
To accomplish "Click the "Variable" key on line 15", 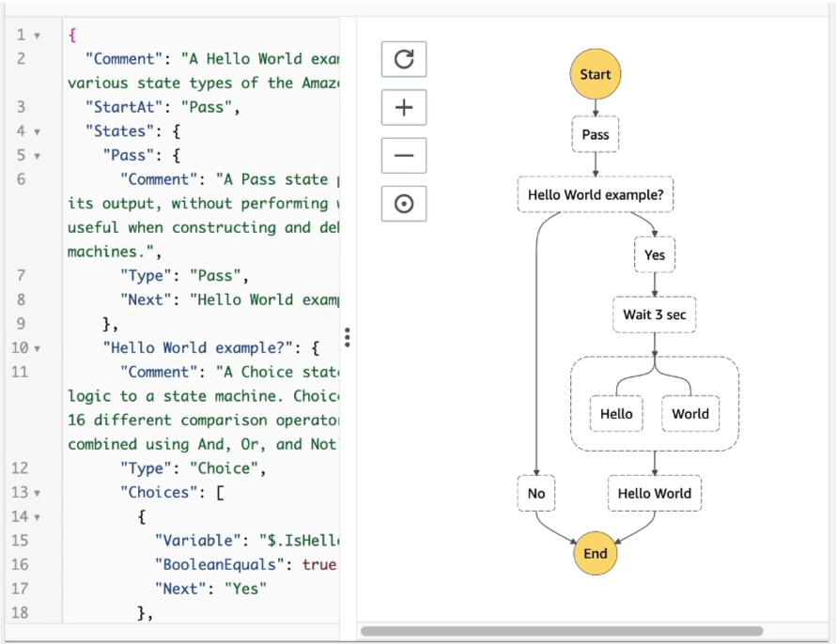I will tap(198, 541).
